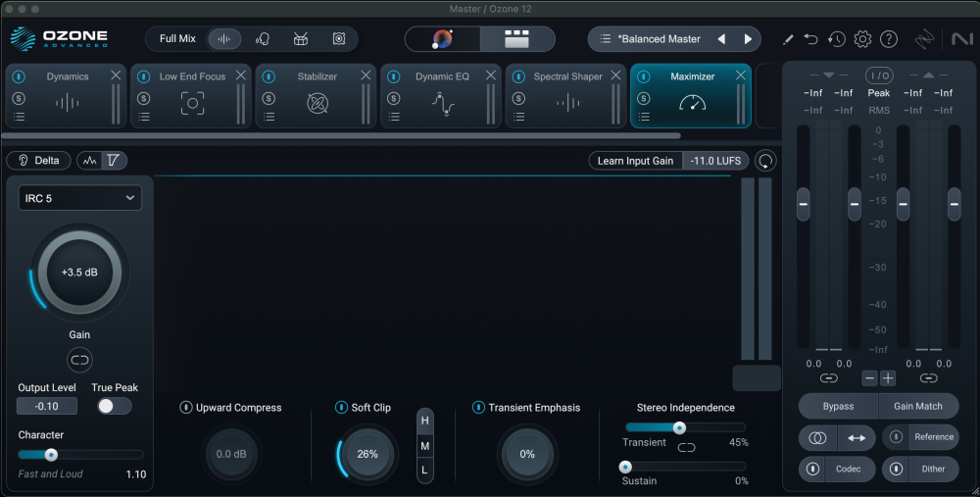Select the Full Mix waveform icon
This screenshot has height=497, width=980.
(x=223, y=39)
